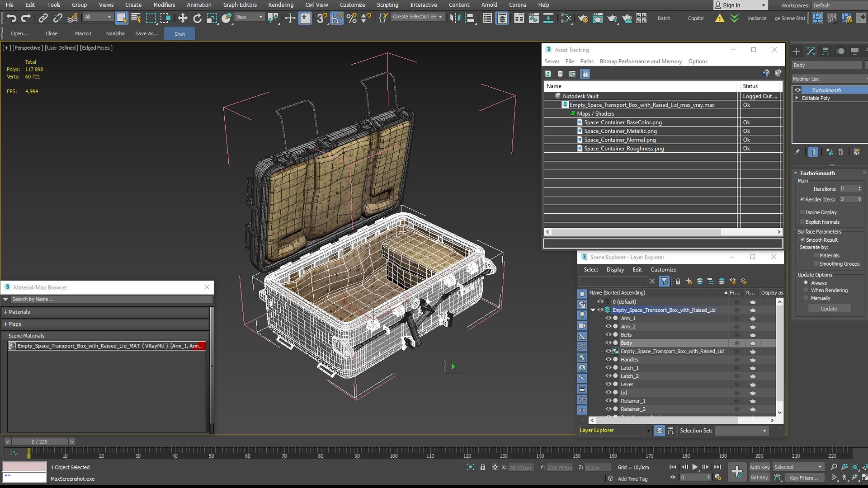The image size is (868, 488).
Task: Collapse Empty_Space_Transport_Box_with_Raised_Lid layer tree
Action: (593, 310)
